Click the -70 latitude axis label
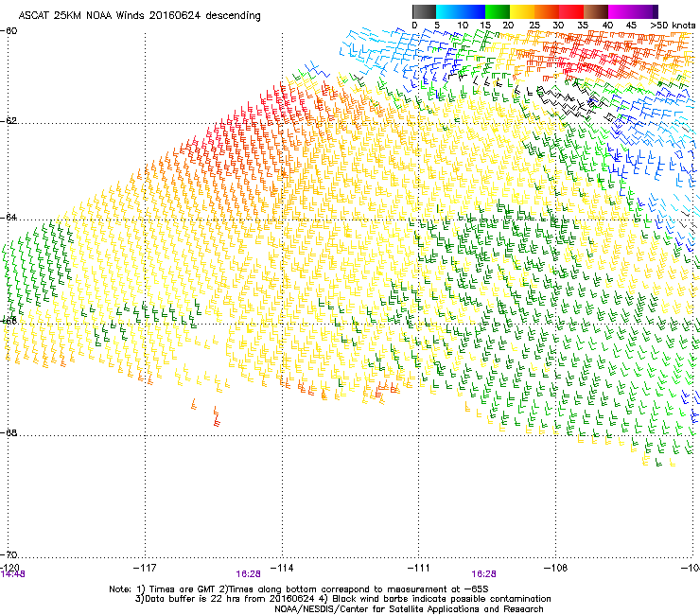Image resolution: width=700 pixels, height=615 pixels. click(x=9, y=554)
